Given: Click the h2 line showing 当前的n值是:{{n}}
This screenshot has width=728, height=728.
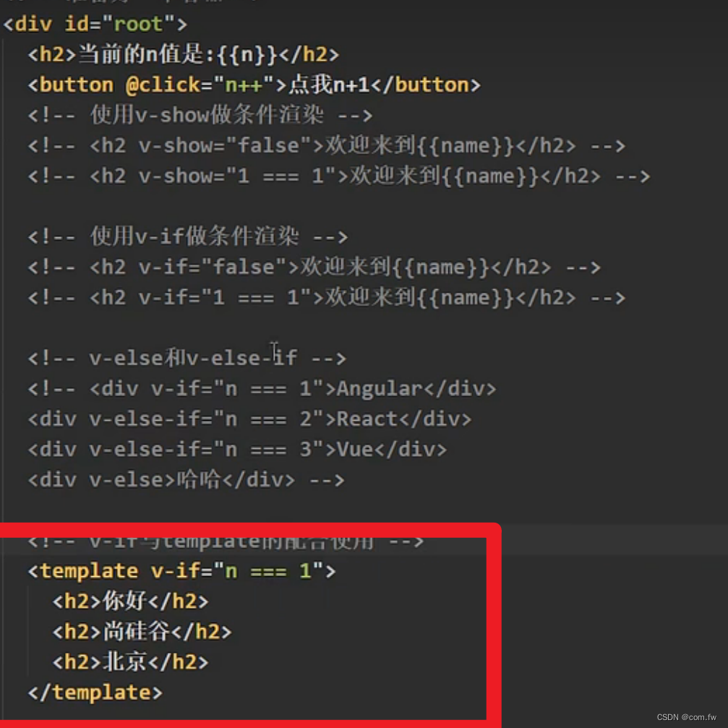Looking at the screenshot, I should (x=184, y=55).
